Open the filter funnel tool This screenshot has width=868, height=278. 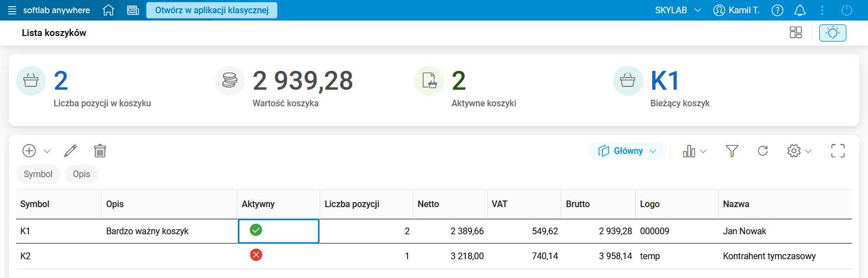pyautogui.click(x=732, y=151)
